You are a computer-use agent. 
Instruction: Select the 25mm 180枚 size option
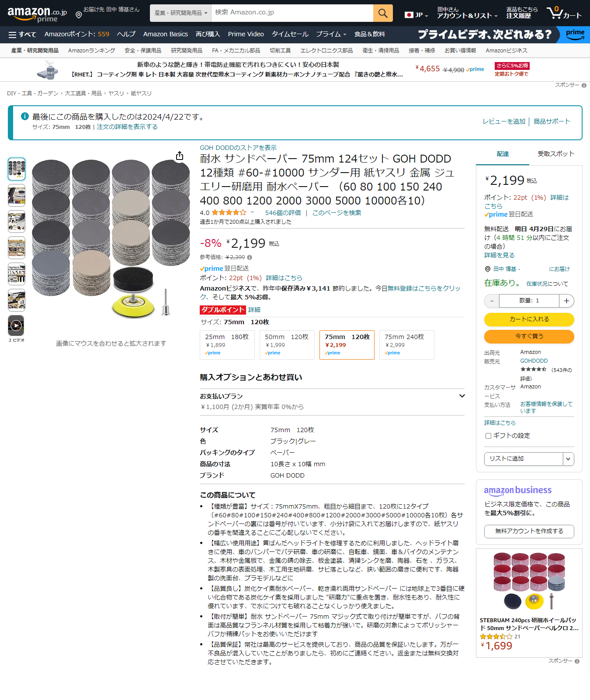(227, 345)
